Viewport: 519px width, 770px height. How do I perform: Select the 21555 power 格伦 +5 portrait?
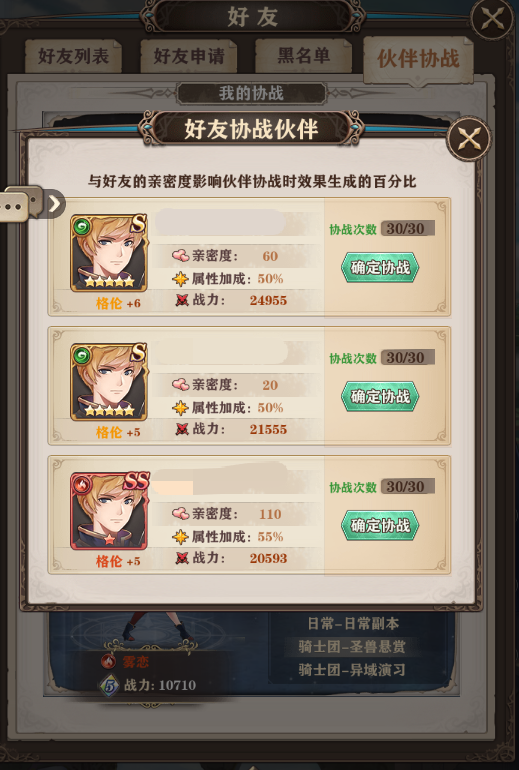click(x=109, y=382)
